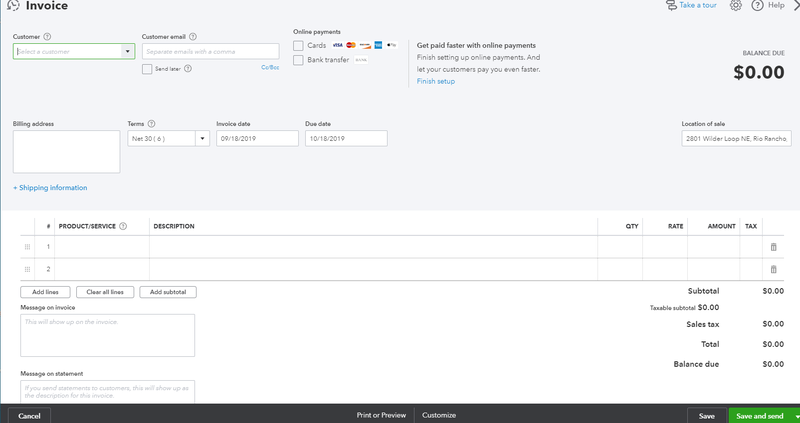Click the info icon next to Terms
The height and width of the screenshot is (423, 800).
[x=152, y=124]
